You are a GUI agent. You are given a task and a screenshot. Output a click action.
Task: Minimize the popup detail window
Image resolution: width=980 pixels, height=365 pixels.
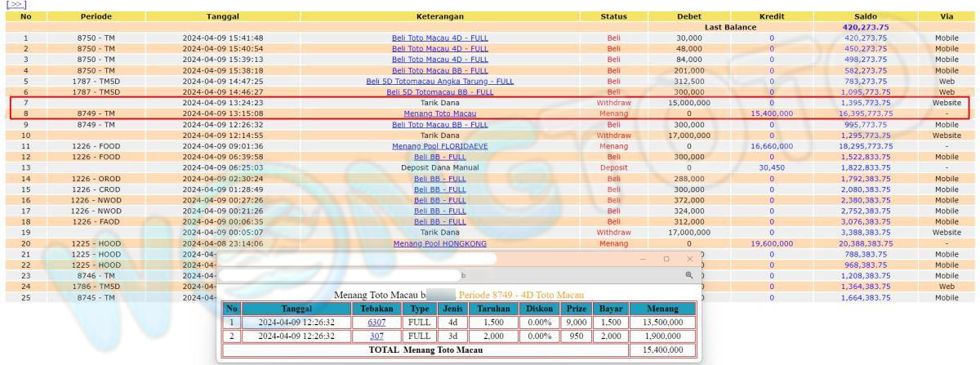pyautogui.click(x=642, y=259)
